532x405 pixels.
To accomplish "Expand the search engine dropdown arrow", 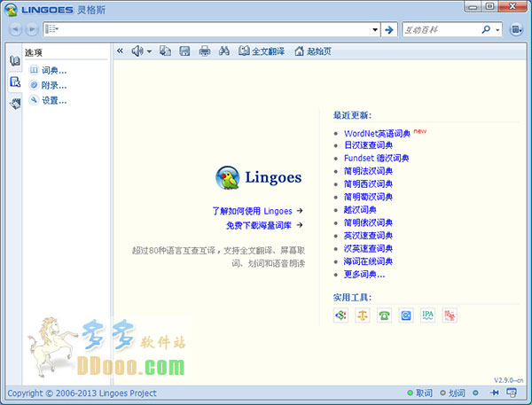I will click(x=497, y=30).
